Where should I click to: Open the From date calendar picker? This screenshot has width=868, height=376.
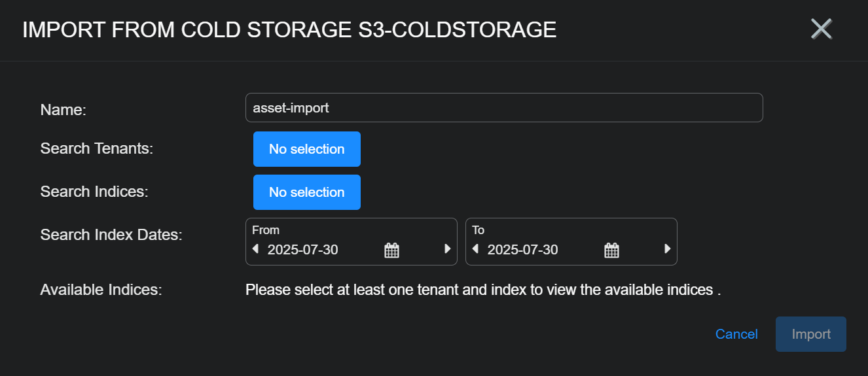coord(391,250)
